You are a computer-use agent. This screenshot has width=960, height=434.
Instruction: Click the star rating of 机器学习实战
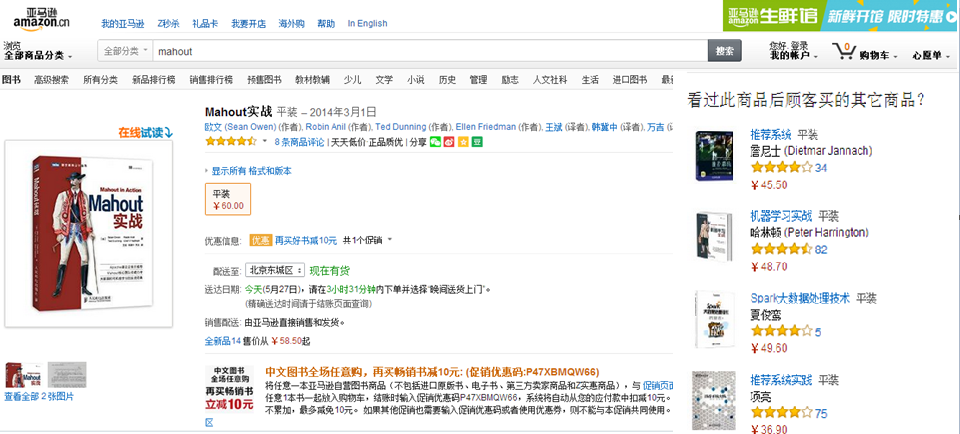781,249
